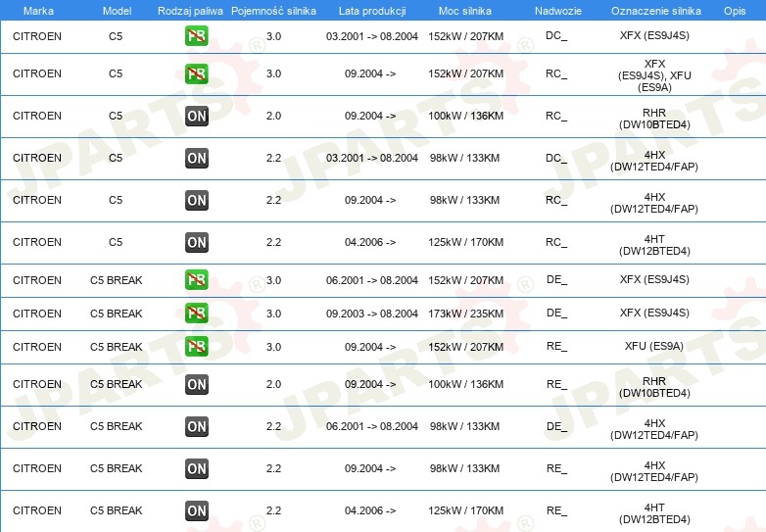Viewport: 766px width, 532px height.
Task: Click the Moc silnika column header
Action: click(x=465, y=11)
